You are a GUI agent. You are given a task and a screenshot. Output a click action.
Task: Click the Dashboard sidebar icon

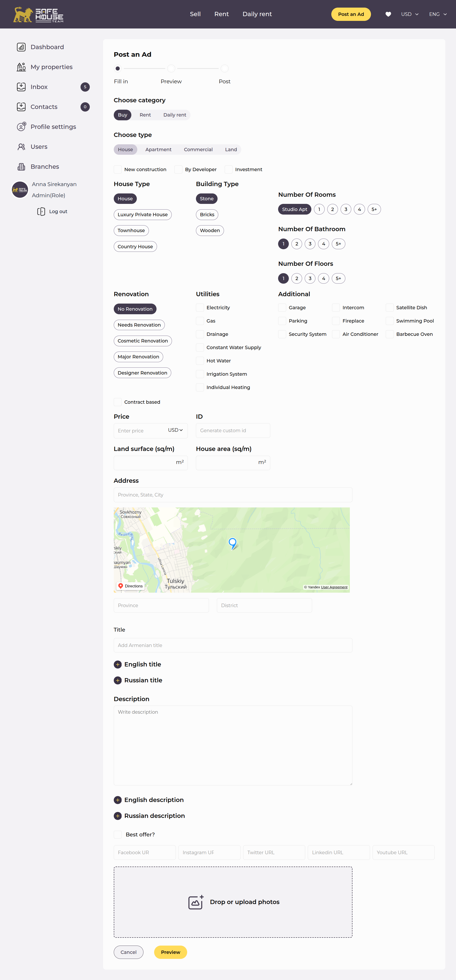(x=21, y=47)
